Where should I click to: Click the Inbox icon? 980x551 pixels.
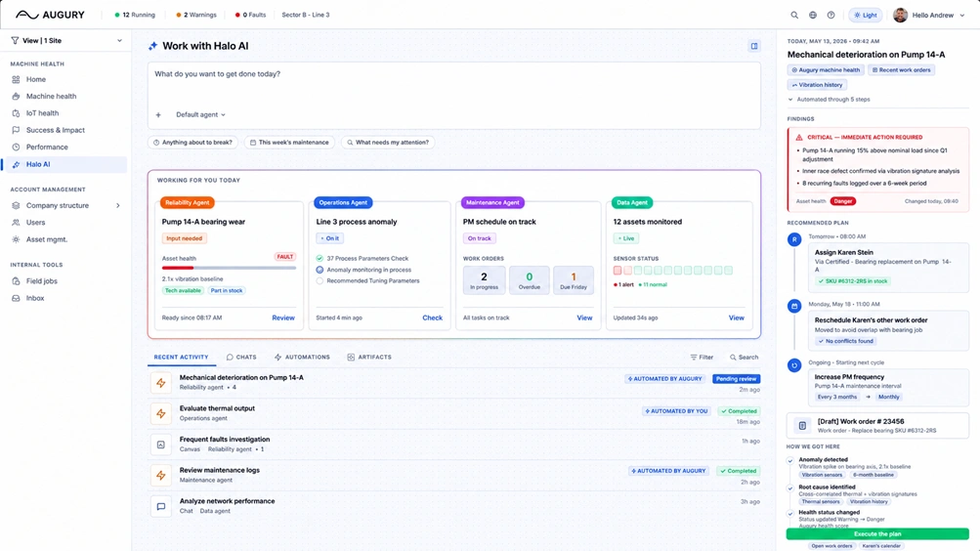[x=16, y=298]
